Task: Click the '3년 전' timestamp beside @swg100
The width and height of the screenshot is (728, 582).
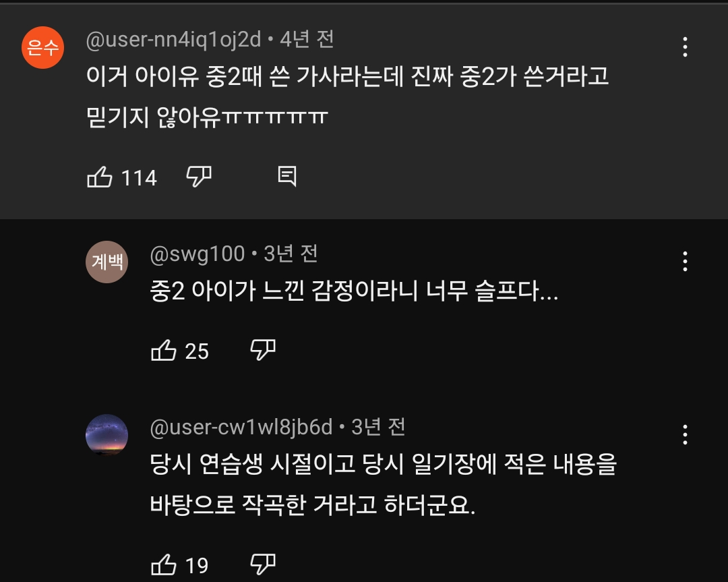Action: (291, 254)
